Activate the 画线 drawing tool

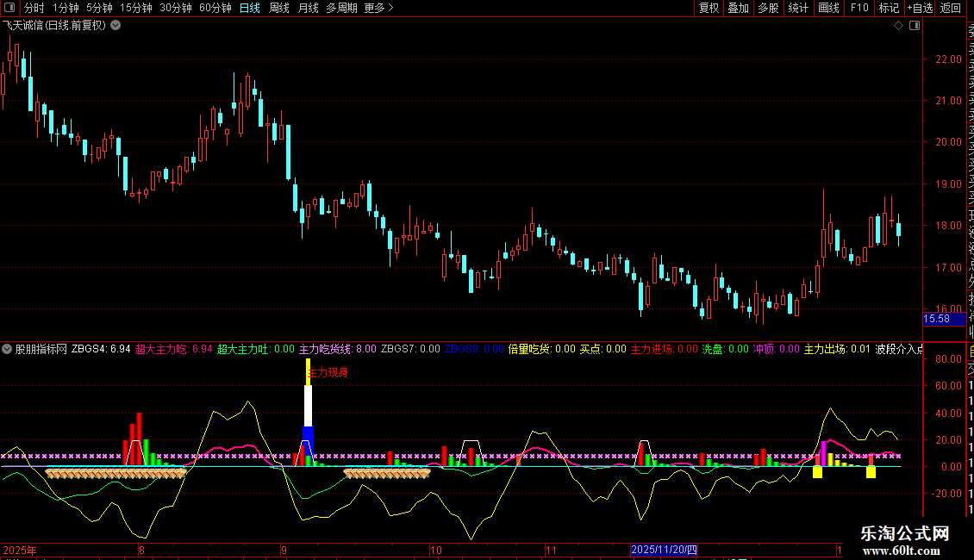coord(828,8)
